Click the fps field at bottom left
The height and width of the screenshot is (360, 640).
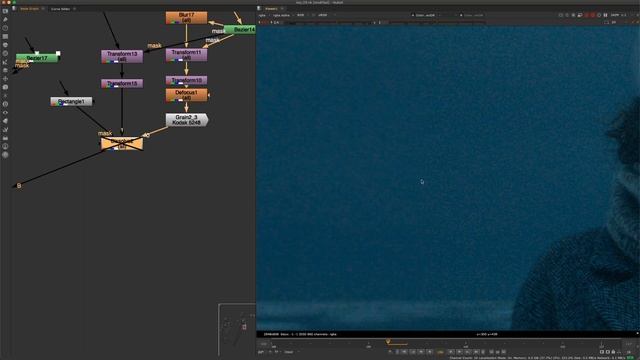[x=261, y=352]
